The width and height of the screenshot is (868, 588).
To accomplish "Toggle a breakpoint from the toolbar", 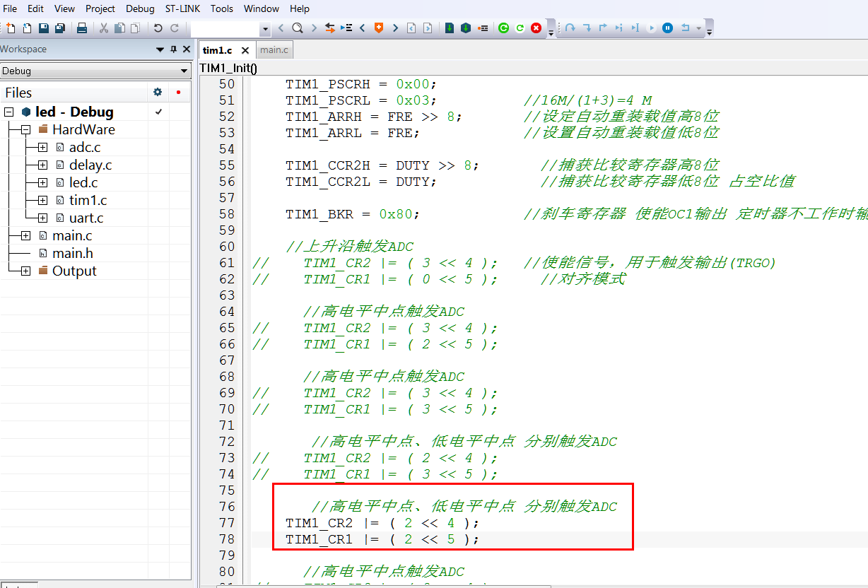I will coord(483,28).
